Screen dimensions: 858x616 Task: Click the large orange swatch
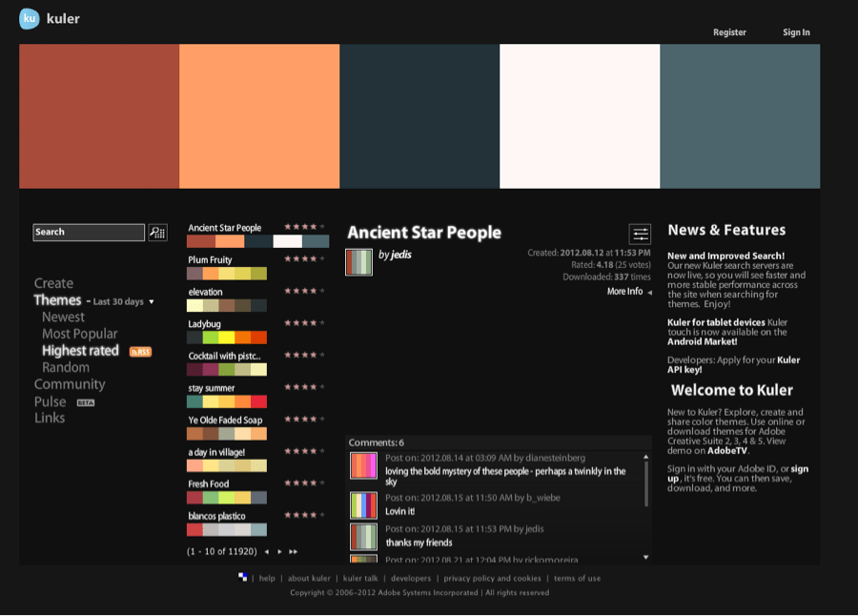[259, 116]
